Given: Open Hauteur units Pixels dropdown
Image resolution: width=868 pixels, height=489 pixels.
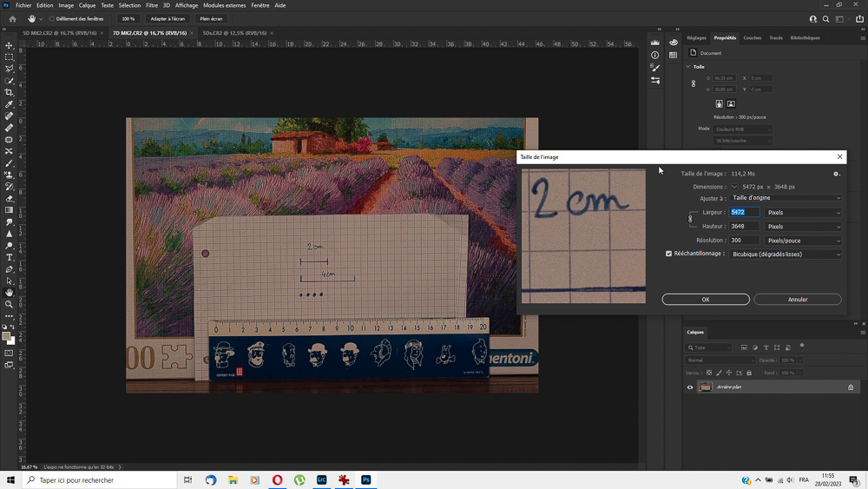Looking at the screenshot, I should point(803,227).
